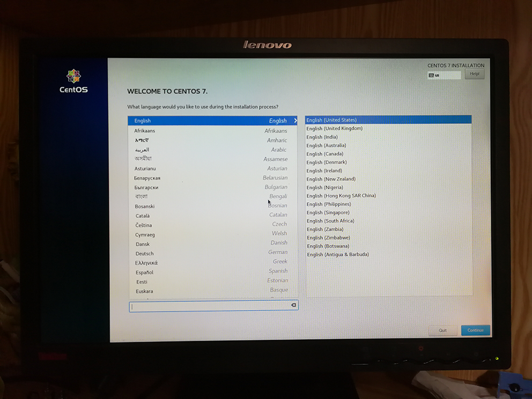532x399 pixels.
Task: Select English (Zambia) locale
Action: [388, 230]
